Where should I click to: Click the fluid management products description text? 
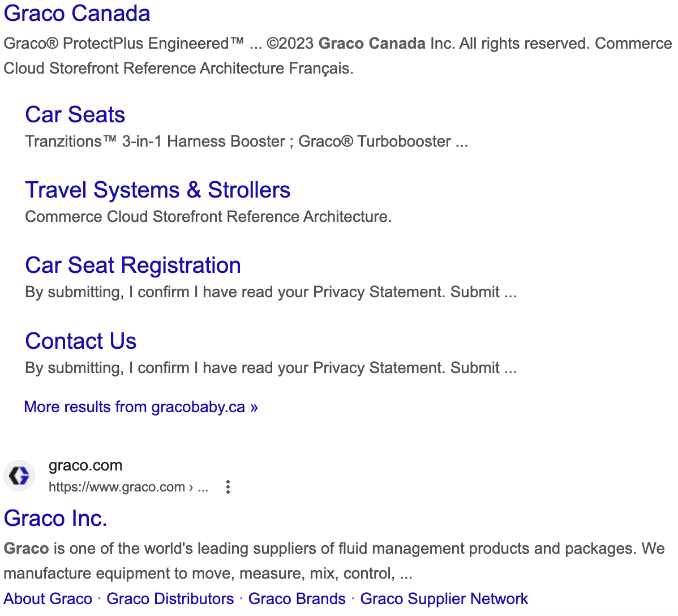coord(334,561)
